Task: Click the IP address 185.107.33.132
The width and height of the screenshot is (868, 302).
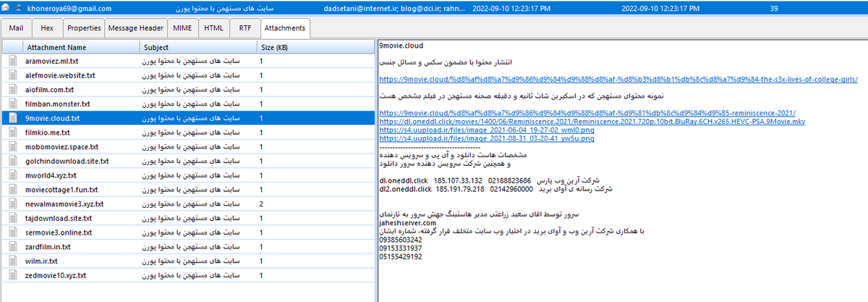Action: tap(458, 180)
